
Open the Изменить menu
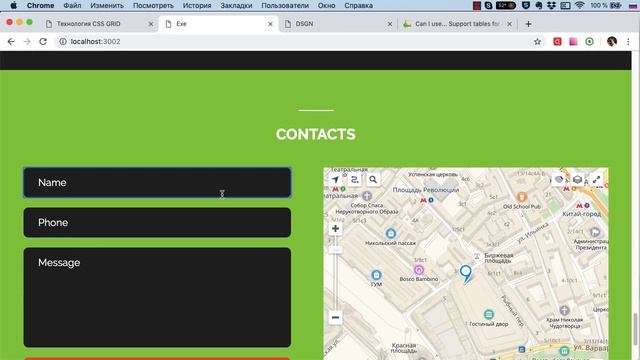tap(107, 6)
